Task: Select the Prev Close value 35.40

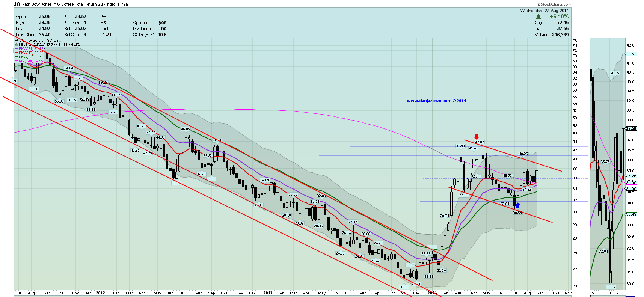Action: 45,35
